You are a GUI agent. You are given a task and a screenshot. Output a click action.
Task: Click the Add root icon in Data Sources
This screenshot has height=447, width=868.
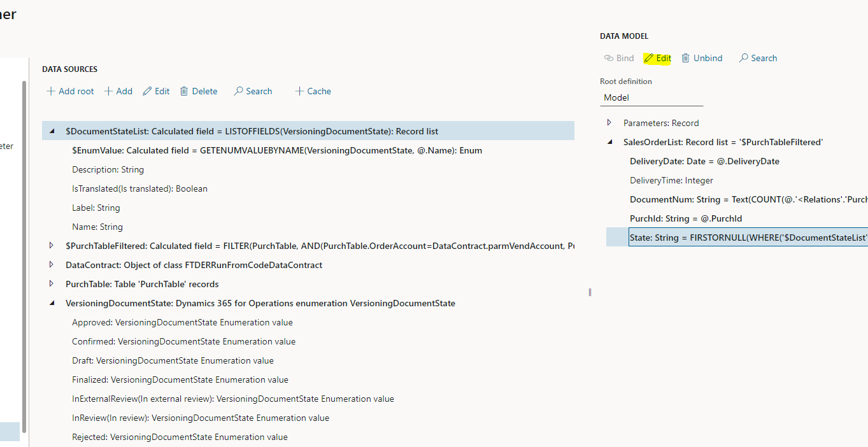pyautogui.click(x=51, y=91)
